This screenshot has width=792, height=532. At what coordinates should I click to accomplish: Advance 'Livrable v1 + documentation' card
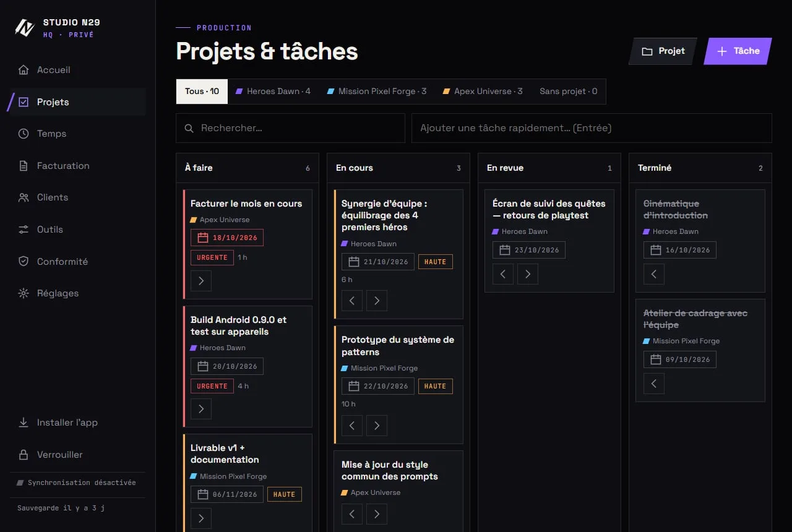tap(201, 518)
